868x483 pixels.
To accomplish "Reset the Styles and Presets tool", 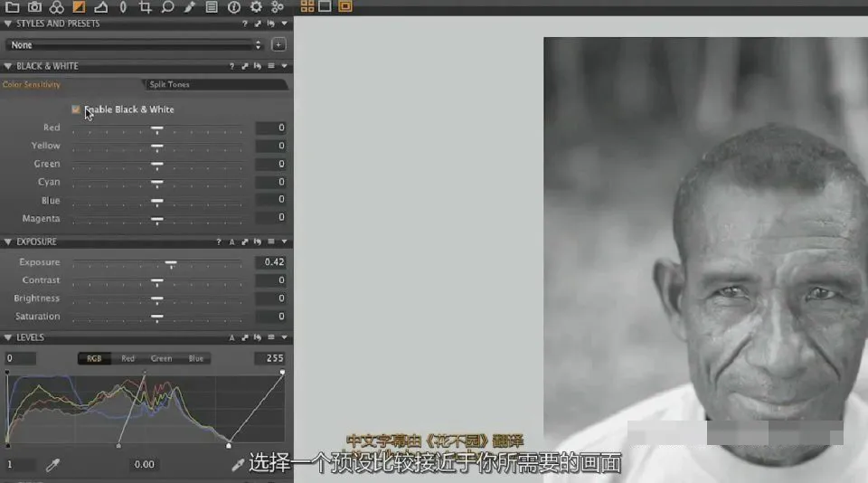I will pos(270,24).
